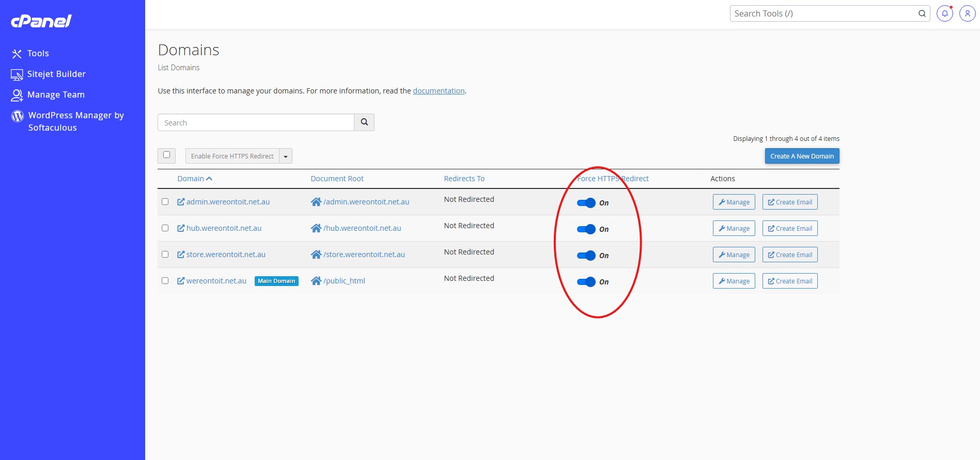Screen dimensions: 980x460
Task: Expand the Enable Force HTTPS Redirect dropdown arrow
Action: (x=286, y=156)
